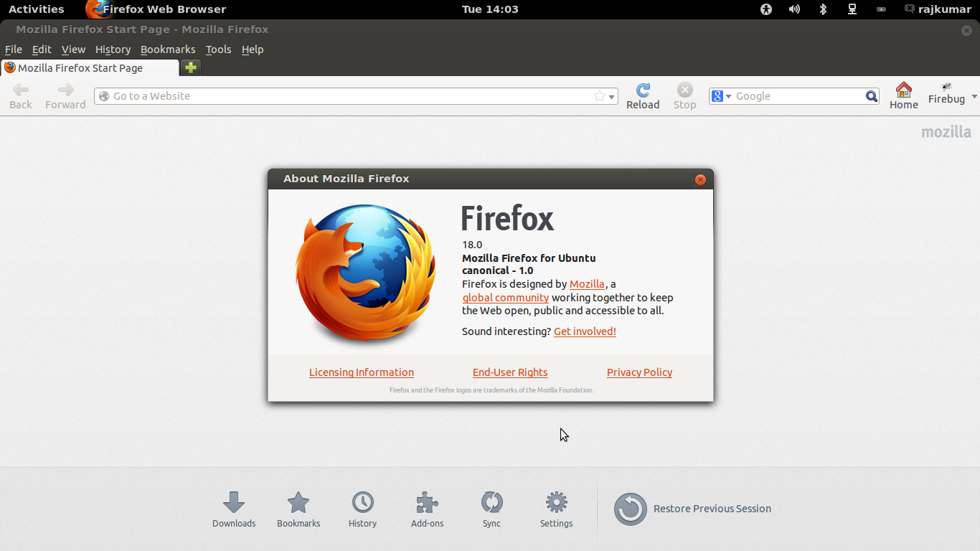Open the Firebug tool
980x551 pixels.
click(x=946, y=95)
